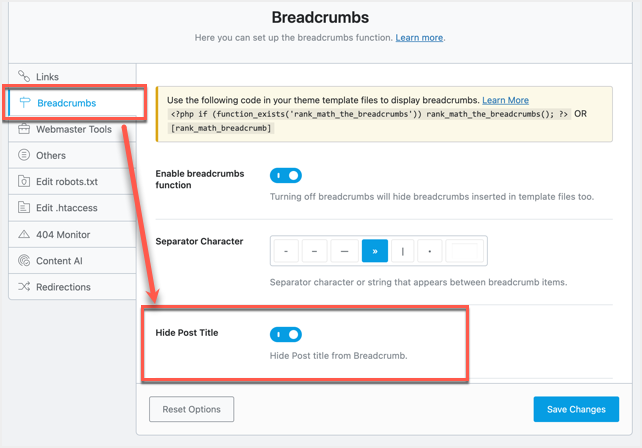Click the Webmaster Tools icon
642x448 pixels.
click(x=25, y=129)
